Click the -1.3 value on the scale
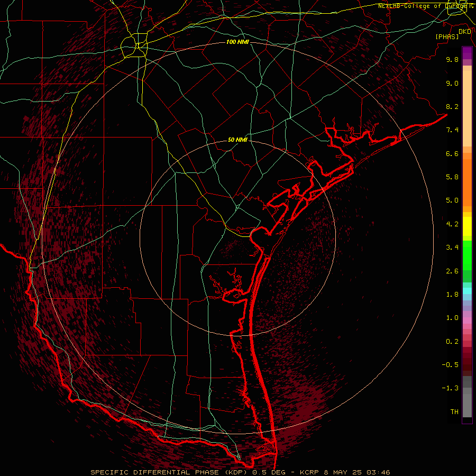Image resolution: width=476 pixels, height=476 pixels. click(450, 388)
